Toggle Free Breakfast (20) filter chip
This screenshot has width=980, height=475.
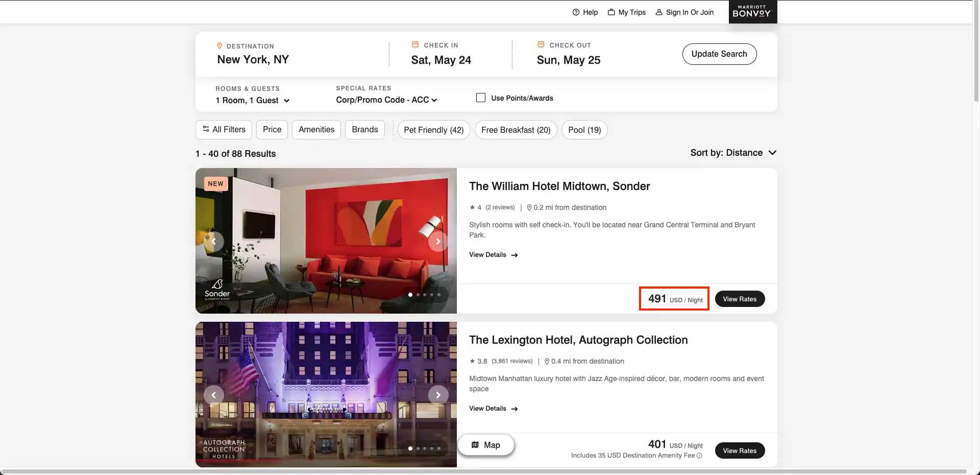(x=516, y=130)
